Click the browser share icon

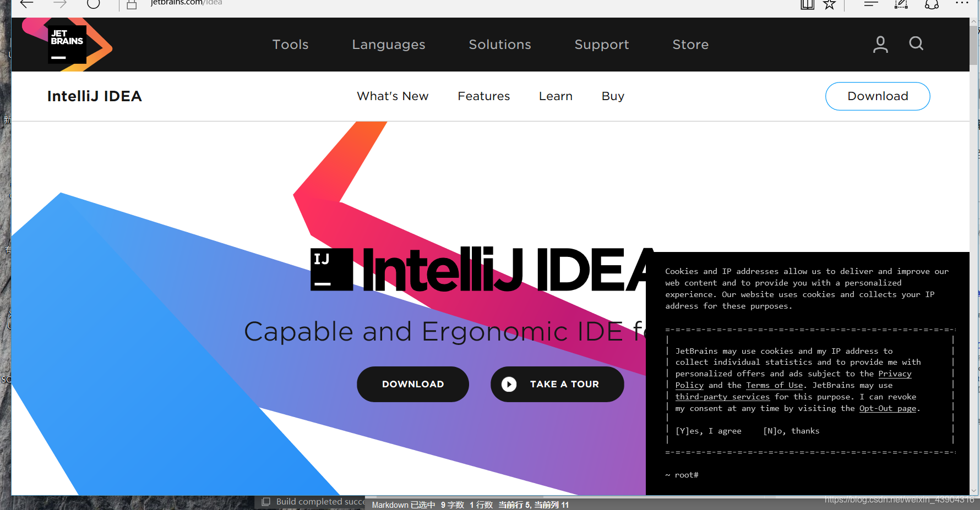[x=932, y=4]
